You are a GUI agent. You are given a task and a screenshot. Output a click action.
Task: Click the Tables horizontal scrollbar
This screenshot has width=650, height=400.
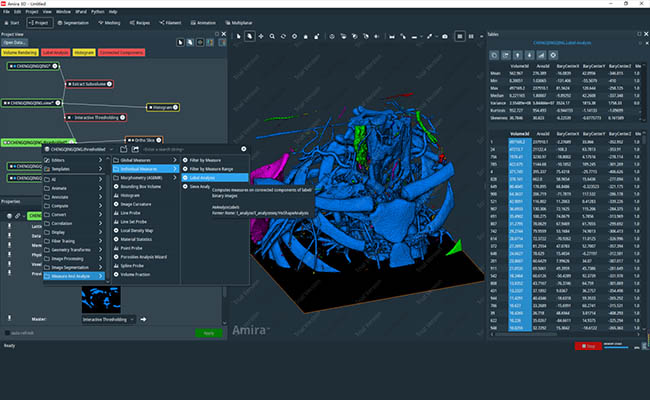(525, 334)
